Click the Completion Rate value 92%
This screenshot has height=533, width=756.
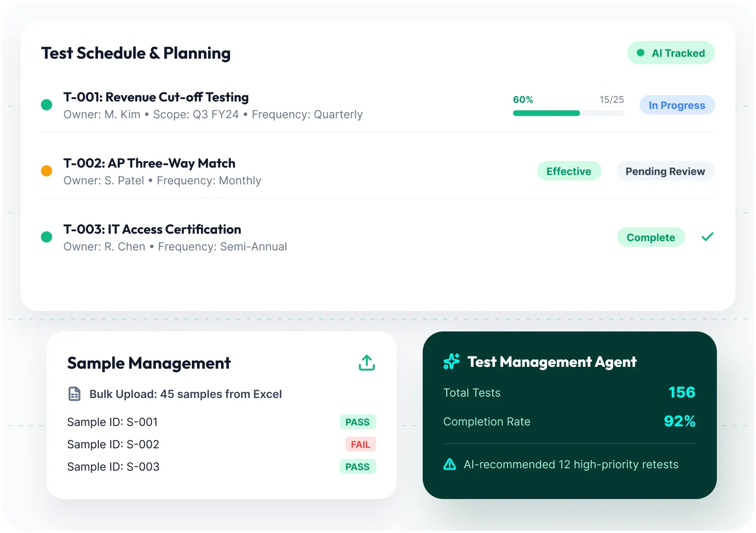pos(679,421)
